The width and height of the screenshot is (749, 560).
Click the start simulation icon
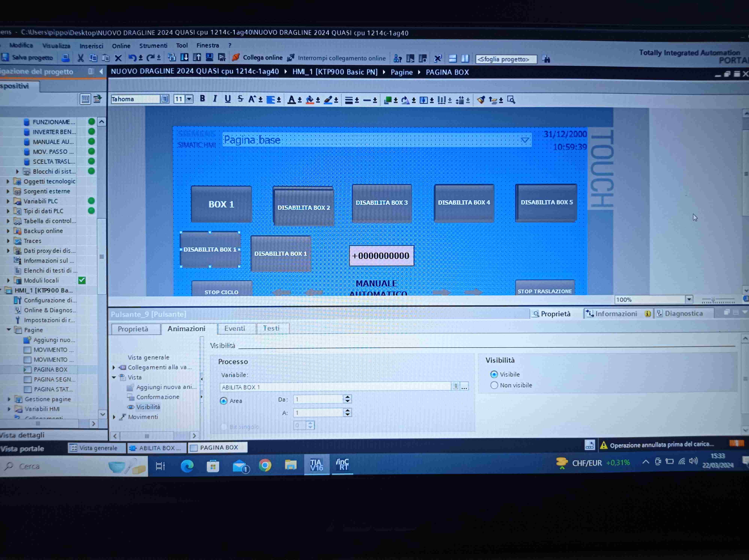(x=222, y=57)
